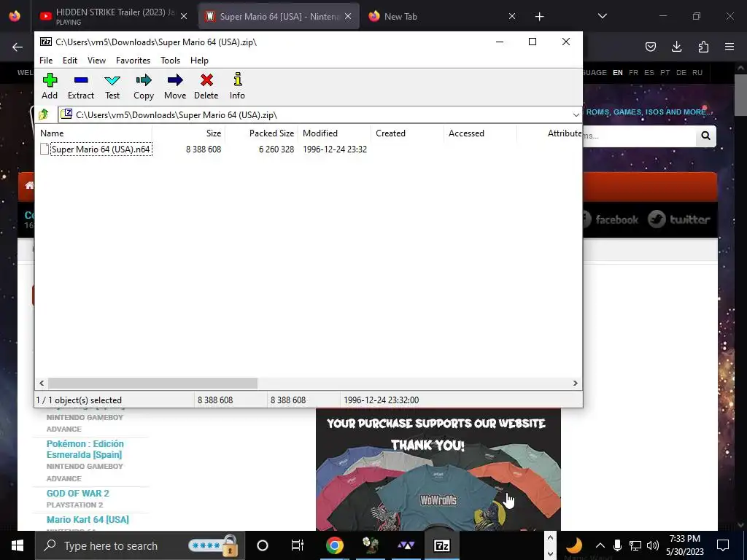This screenshot has width=747, height=560.
Task: Close the New Tab browser tab
Action: tap(511, 16)
